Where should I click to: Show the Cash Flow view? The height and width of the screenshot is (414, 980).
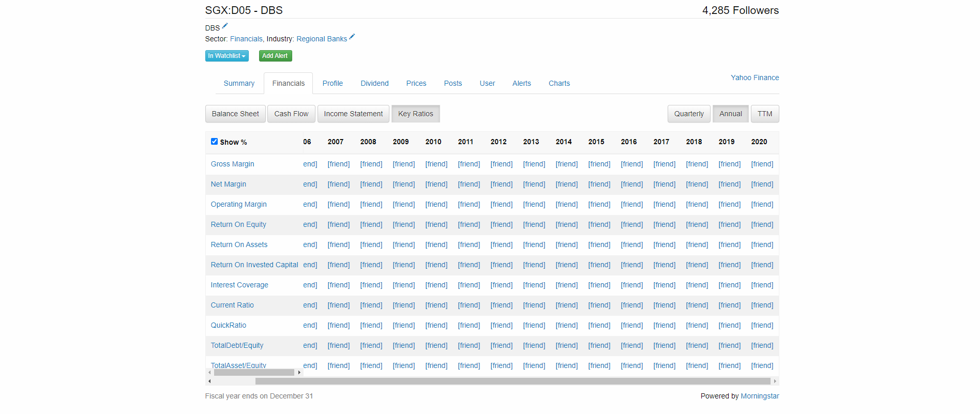[291, 114]
